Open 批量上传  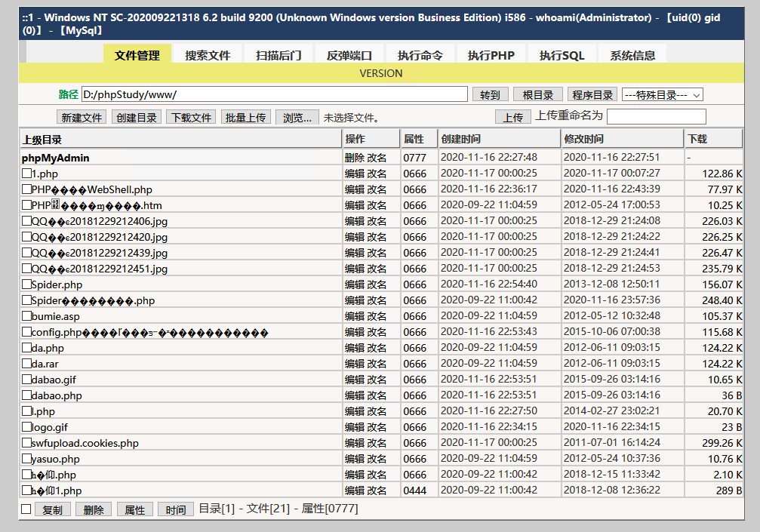point(246,117)
